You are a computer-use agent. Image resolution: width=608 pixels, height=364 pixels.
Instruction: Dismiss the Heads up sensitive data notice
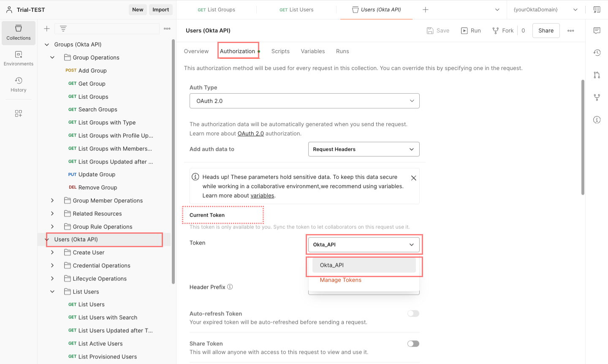(413, 178)
